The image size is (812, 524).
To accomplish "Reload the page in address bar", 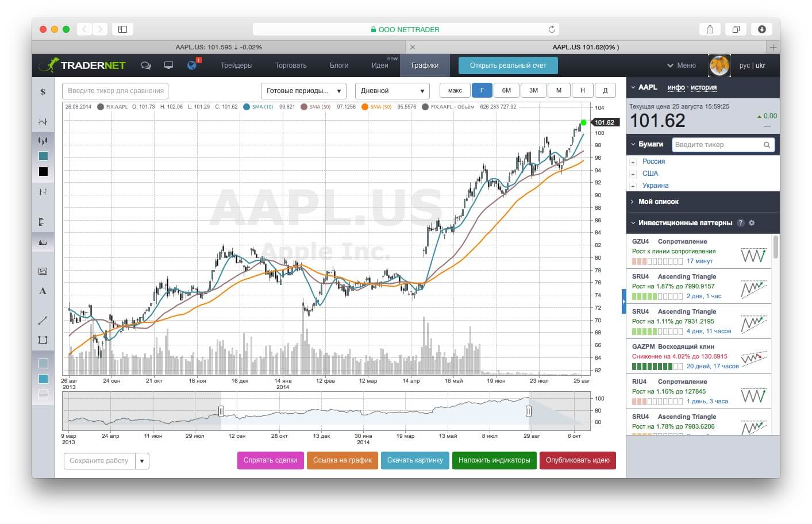I will pyautogui.click(x=552, y=29).
